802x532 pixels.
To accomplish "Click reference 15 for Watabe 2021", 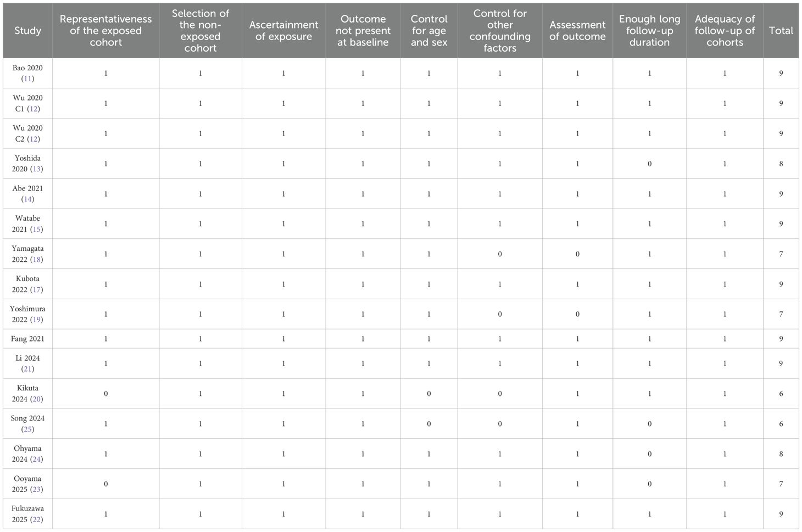I will (37, 229).
